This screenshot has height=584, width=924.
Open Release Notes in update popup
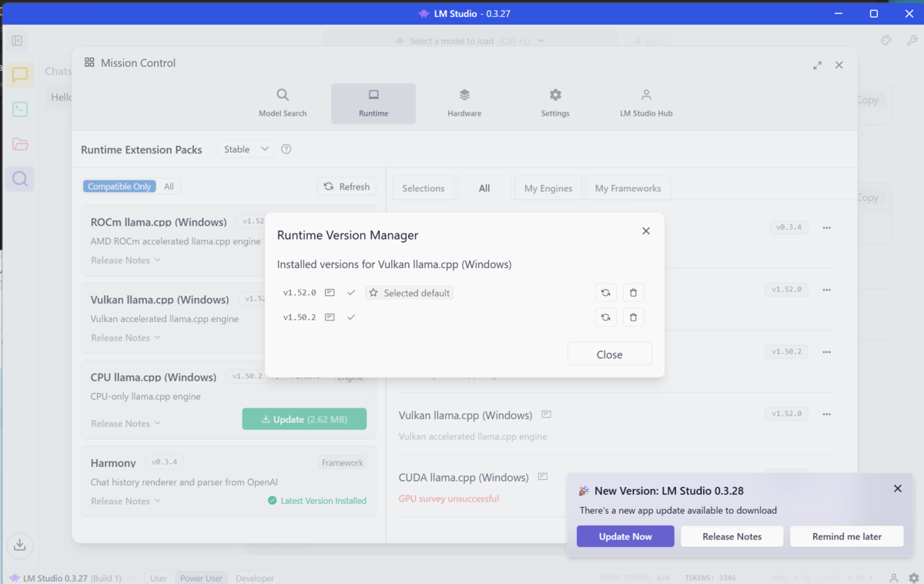coord(732,536)
